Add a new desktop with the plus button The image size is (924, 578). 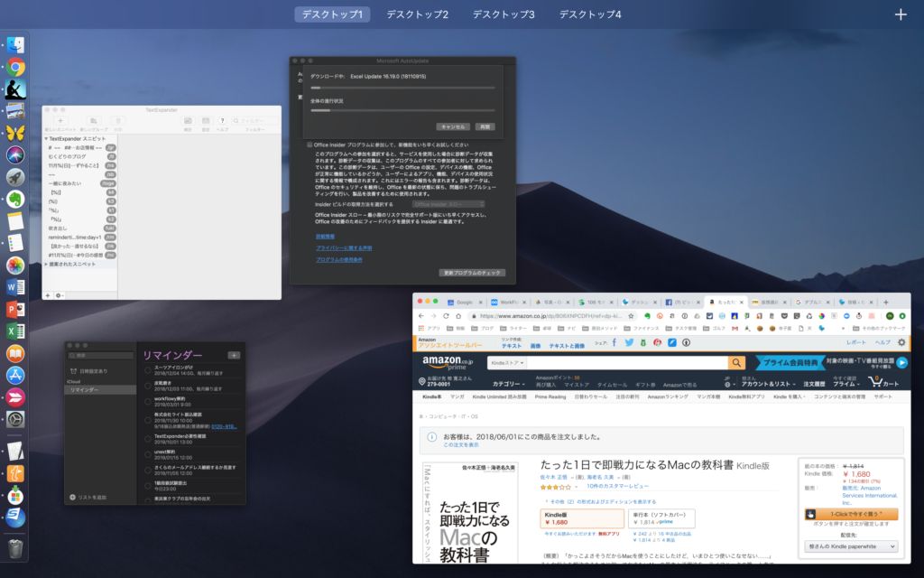click(x=901, y=14)
